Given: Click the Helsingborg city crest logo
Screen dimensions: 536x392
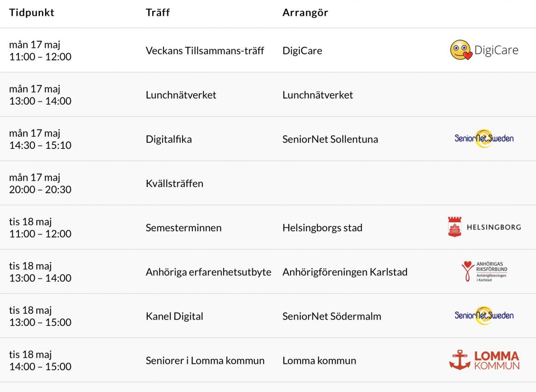Looking at the screenshot, I should coord(484,227).
